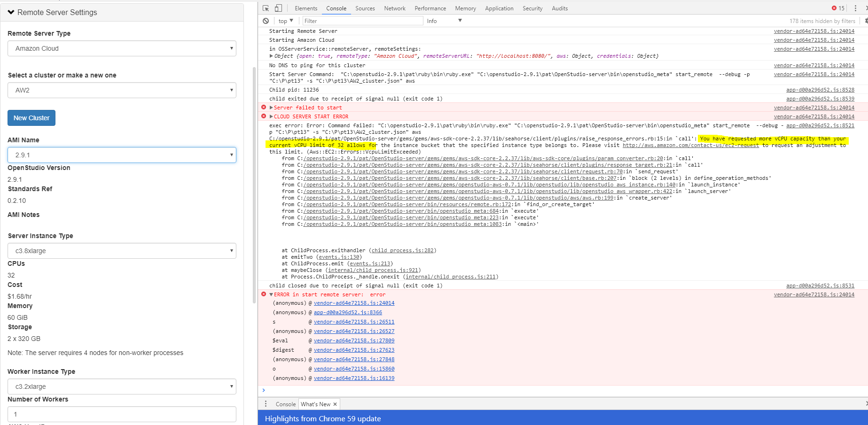Click the Number of Workers input field
Screen dimensions: 868x425
(122, 414)
